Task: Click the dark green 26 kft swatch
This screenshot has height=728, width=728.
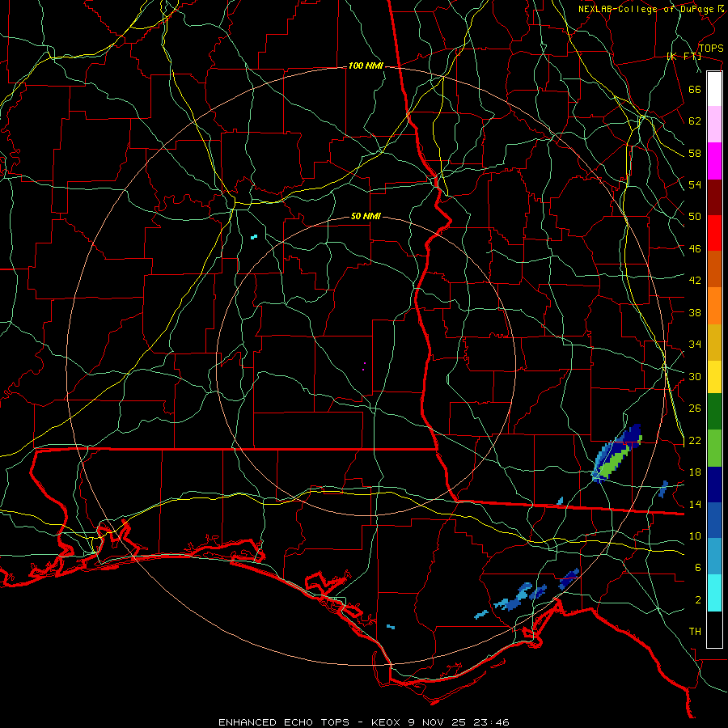Action: click(x=714, y=412)
